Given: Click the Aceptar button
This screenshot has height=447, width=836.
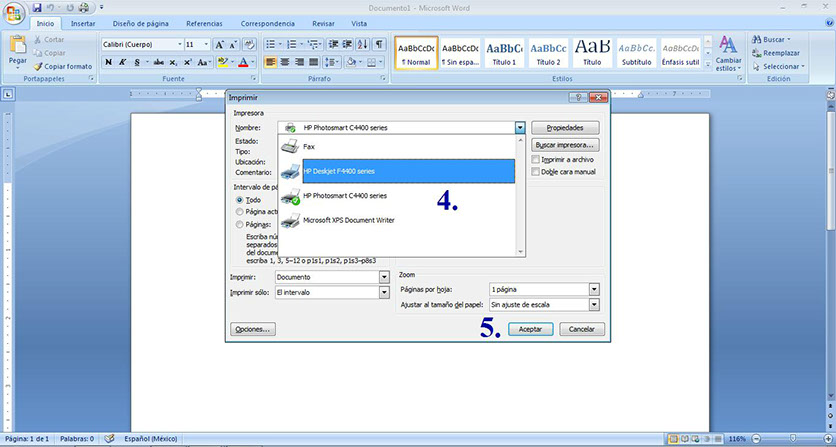Looking at the screenshot, I should click(x=530, y=329).
